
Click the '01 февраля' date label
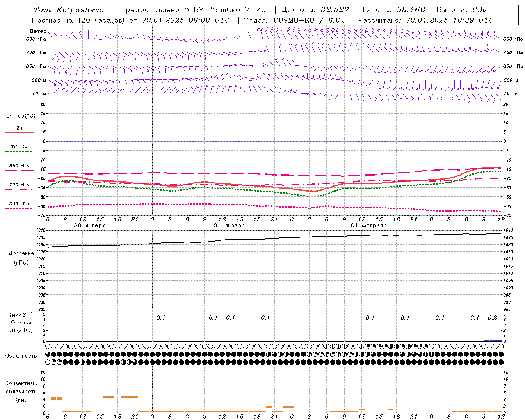[x=368, y=226]
